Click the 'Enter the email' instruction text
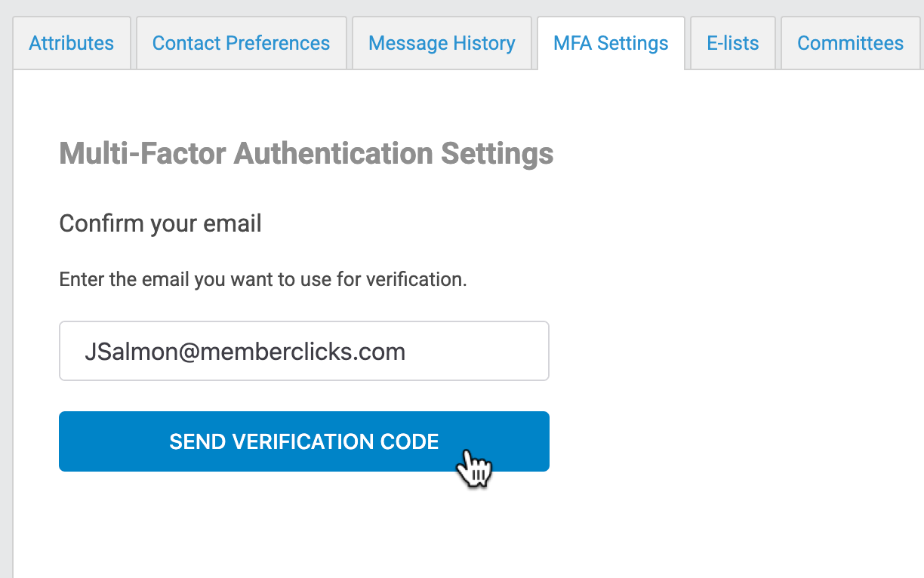Image resolution: width=924 pixels, height=578 pixels. pos(263,280)
